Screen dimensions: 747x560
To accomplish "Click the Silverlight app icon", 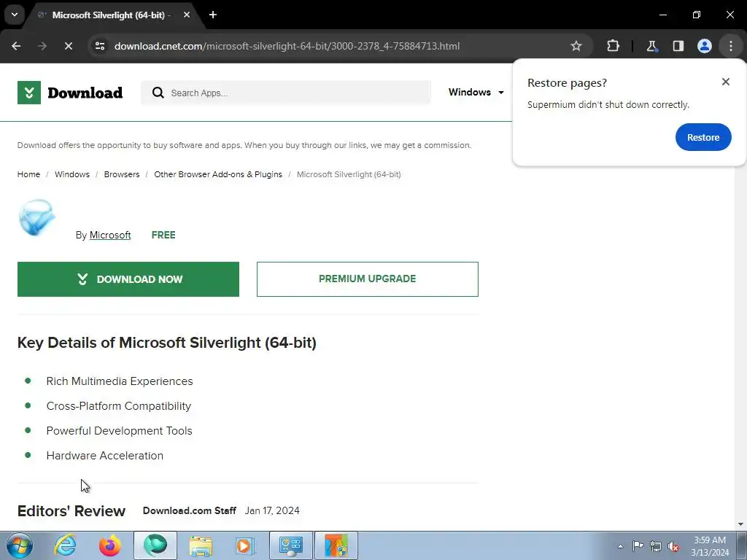I will click(36, 217).
